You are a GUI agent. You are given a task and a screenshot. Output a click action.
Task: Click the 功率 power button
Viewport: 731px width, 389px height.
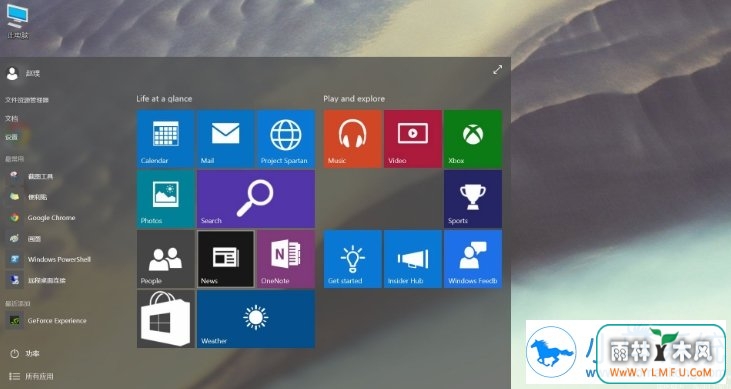tap(25, 354)
